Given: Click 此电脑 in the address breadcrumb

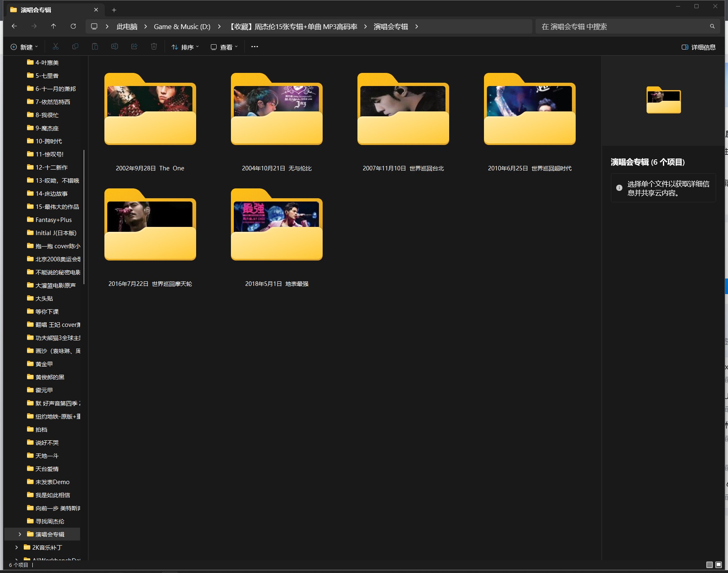Looking at the screenshot, I should (127, 27).
